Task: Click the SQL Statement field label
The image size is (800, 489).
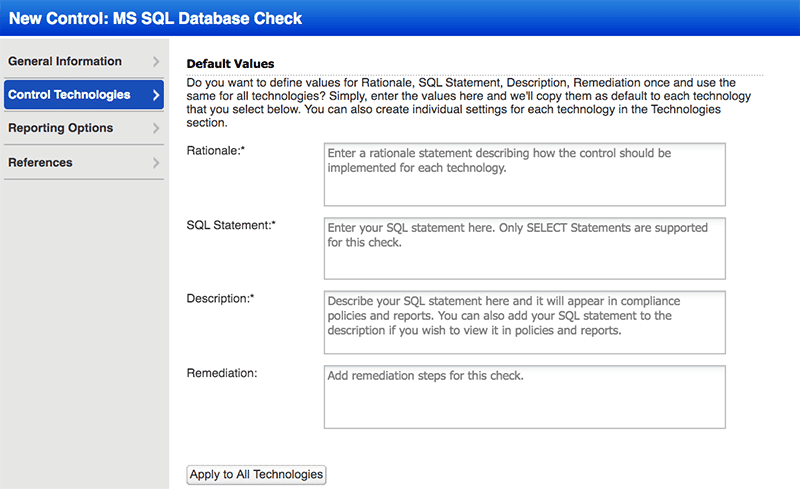Action: pos(231,225)
